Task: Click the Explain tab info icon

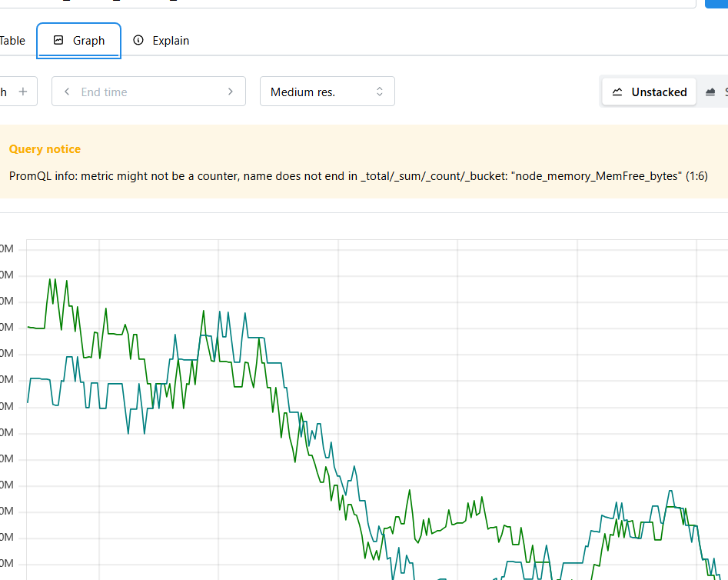Action: point(138,40)
